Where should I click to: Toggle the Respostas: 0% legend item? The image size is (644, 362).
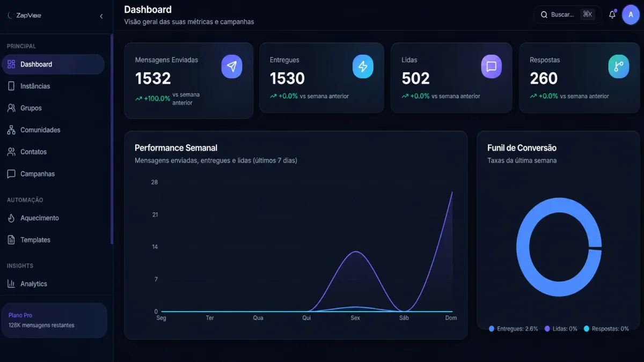[606, 329]
